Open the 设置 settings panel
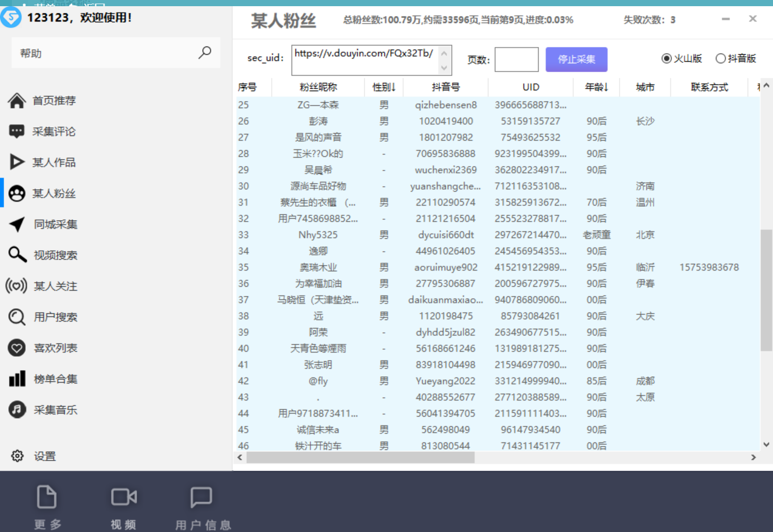Screen dimensions: 773x532 (x=44, y=456)
